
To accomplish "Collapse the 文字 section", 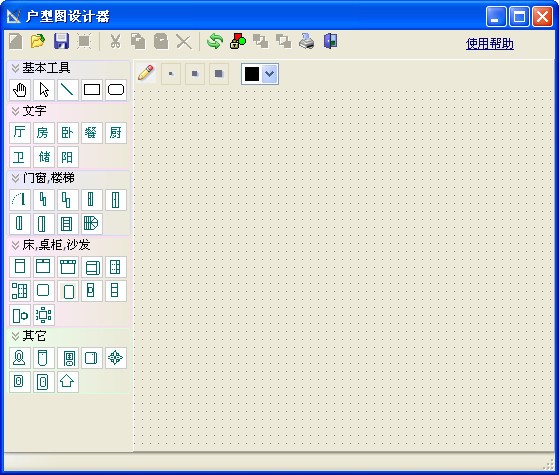I will click(15, 111).
